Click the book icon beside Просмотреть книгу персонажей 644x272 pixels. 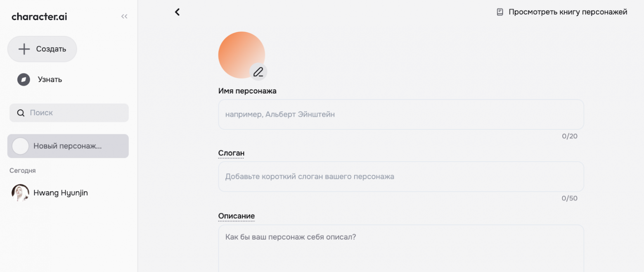[x=499, y=12]
